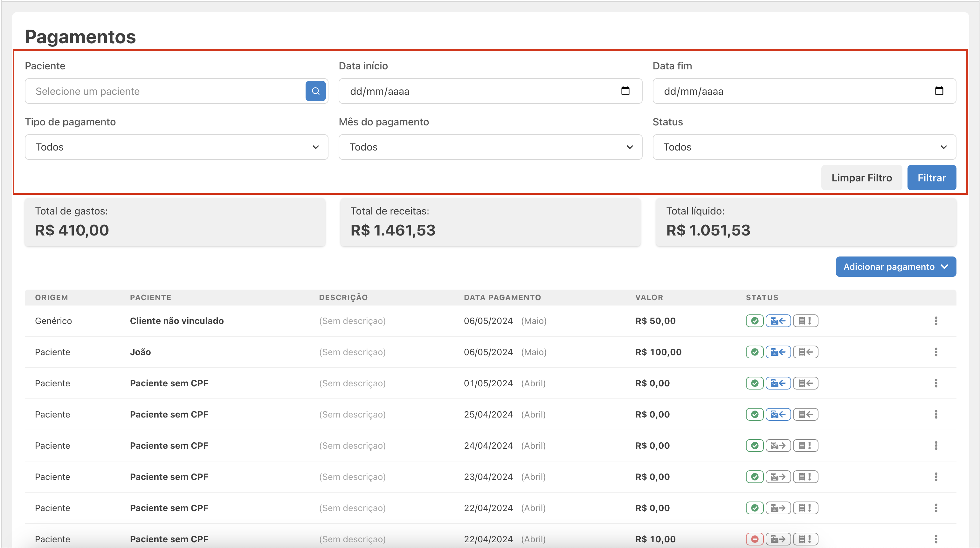Click the Filtrar button
980x548 pixels.
pyautogui.click(x=932, y=178)
